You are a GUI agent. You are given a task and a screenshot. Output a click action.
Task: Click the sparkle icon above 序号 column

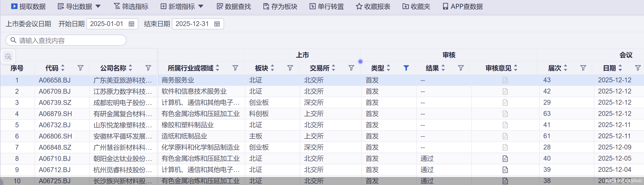pyautogui.click(x=8, y=56)
